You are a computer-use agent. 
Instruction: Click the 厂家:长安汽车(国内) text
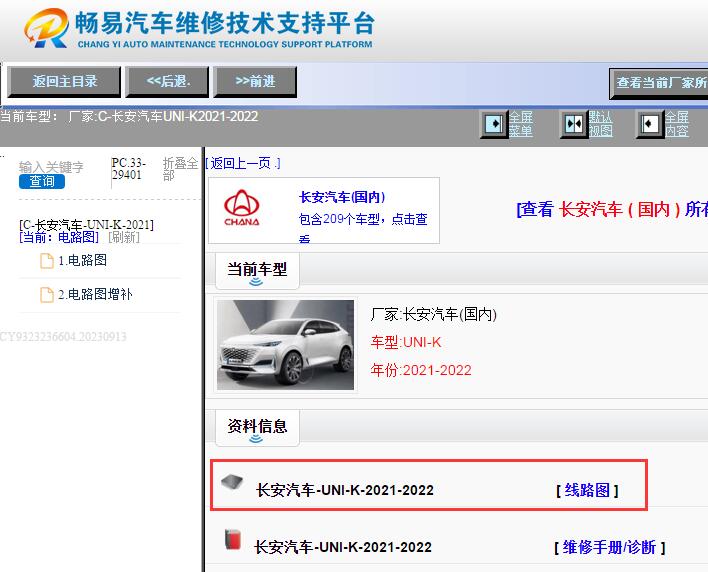pyautogui.click(x=433, y=314)
